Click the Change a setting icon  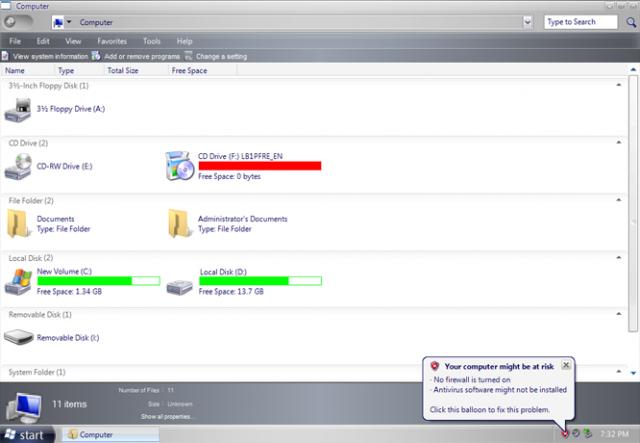188,56
